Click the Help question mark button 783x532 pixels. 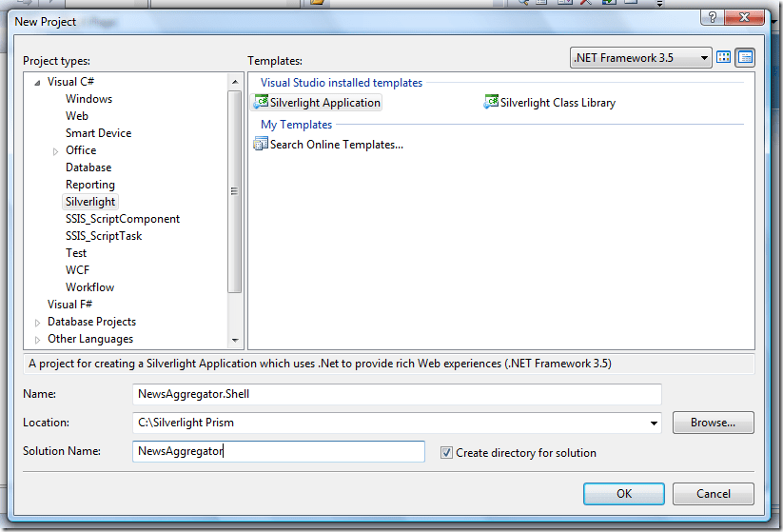[710, 18]
